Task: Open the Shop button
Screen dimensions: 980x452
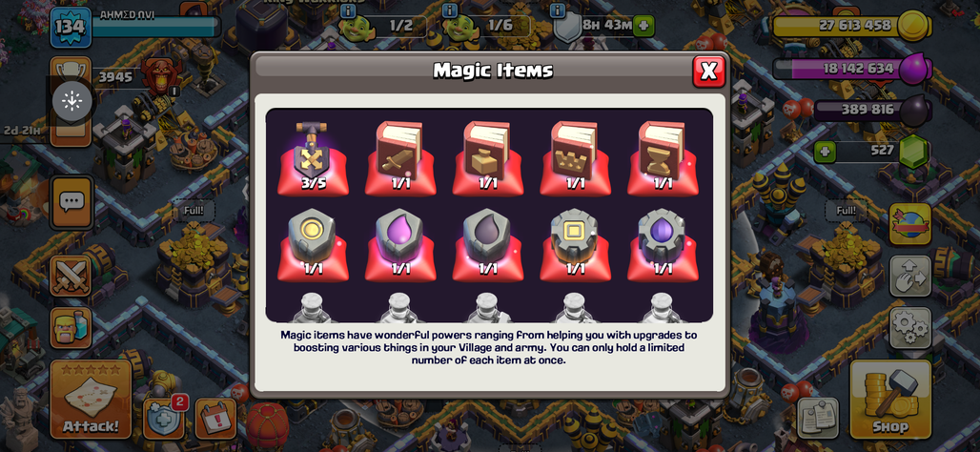Action: pos(890,399)
